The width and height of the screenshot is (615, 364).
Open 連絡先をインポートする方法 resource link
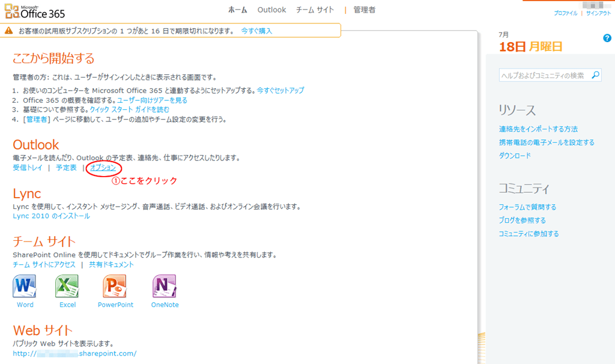coord(538,129)
